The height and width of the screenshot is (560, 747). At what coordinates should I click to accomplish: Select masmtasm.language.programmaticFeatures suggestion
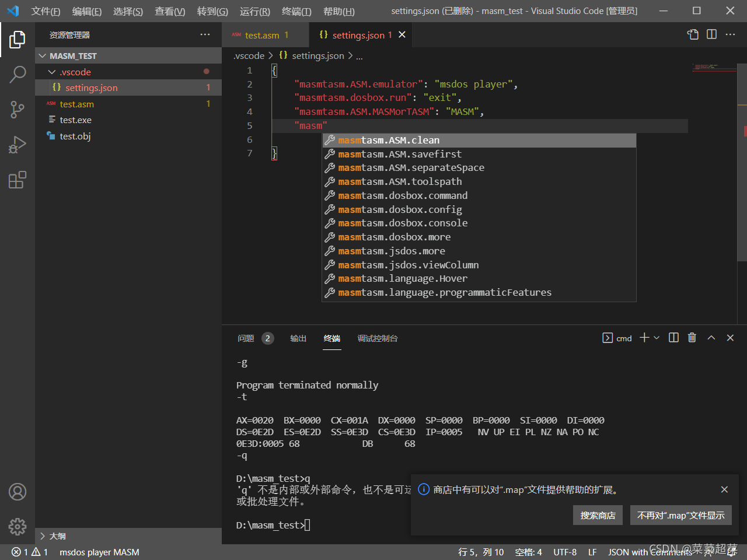point(479,292)
